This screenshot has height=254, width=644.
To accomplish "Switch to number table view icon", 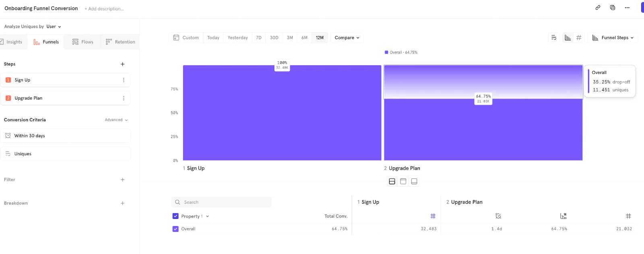I will coord(579,37).
